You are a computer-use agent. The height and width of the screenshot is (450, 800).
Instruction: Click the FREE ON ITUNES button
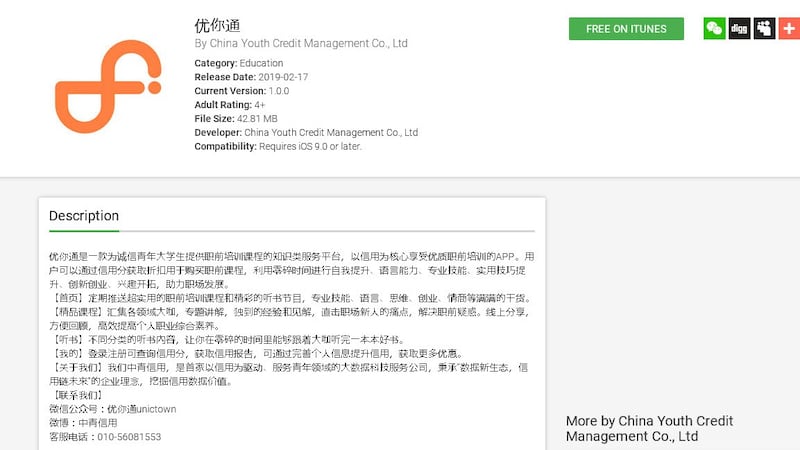point(626,29)
